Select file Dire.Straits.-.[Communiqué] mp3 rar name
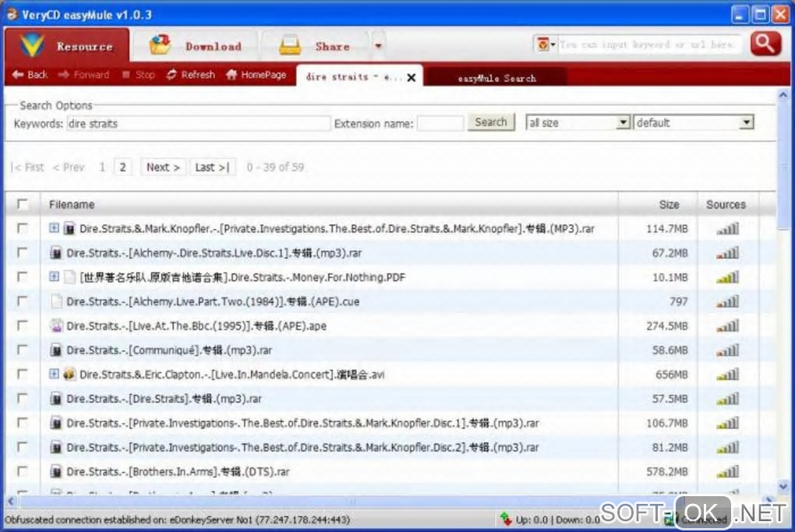This screenshot has width=795, height=532. point(169,350)
